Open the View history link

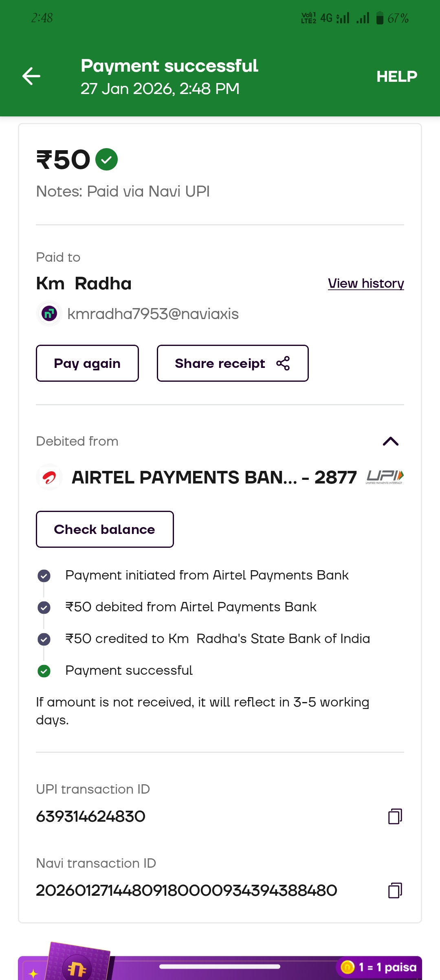pos(365,283)
